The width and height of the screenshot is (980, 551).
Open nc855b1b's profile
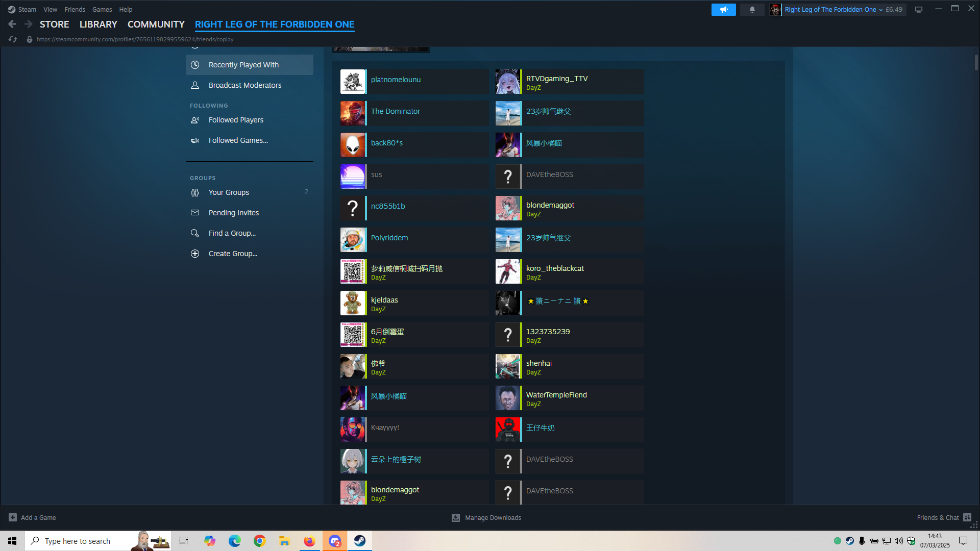[x=414, y=208]
